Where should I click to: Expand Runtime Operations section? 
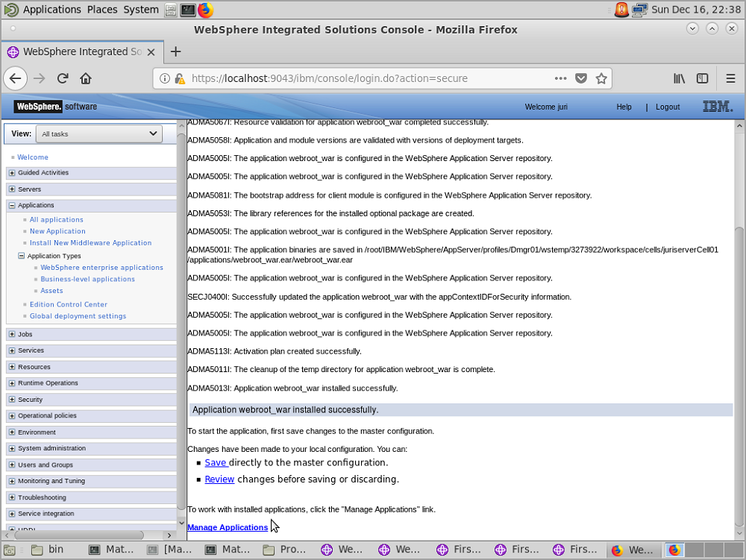(x=12, y=383)
